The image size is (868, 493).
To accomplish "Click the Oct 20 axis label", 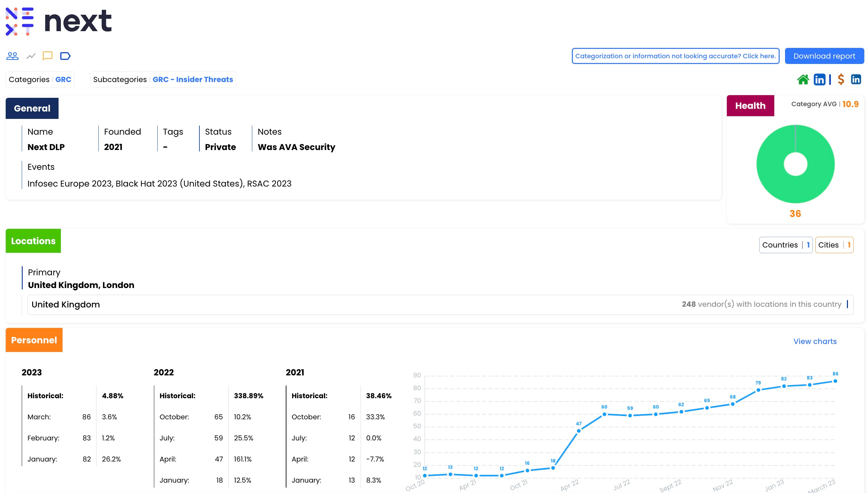I will (x=415, y=485).
